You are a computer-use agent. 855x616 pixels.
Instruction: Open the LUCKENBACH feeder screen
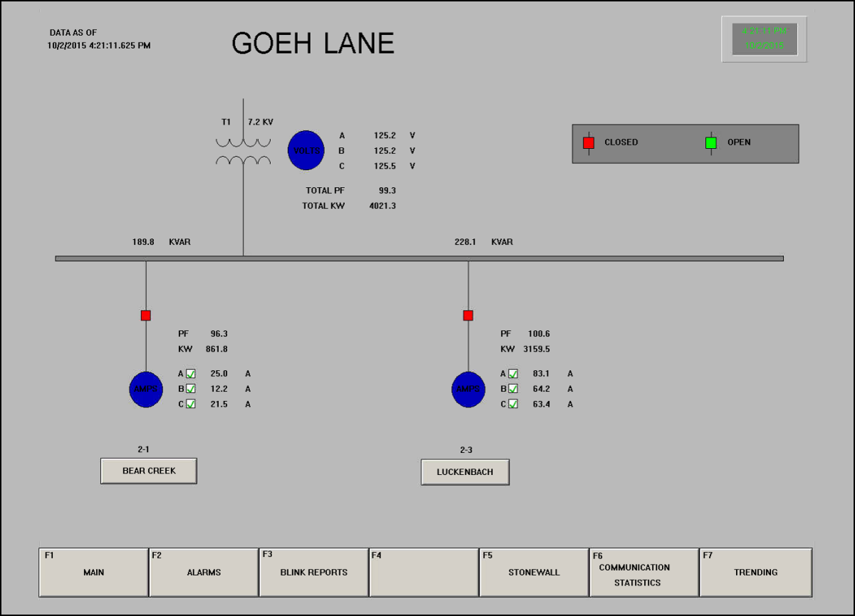click(x=465, y=472)
